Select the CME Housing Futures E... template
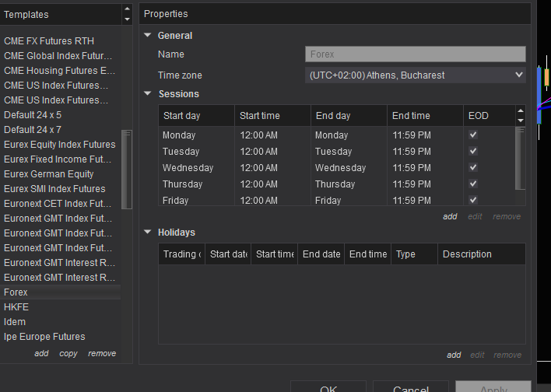Screen dimensions: 551x392 (61, 70)
